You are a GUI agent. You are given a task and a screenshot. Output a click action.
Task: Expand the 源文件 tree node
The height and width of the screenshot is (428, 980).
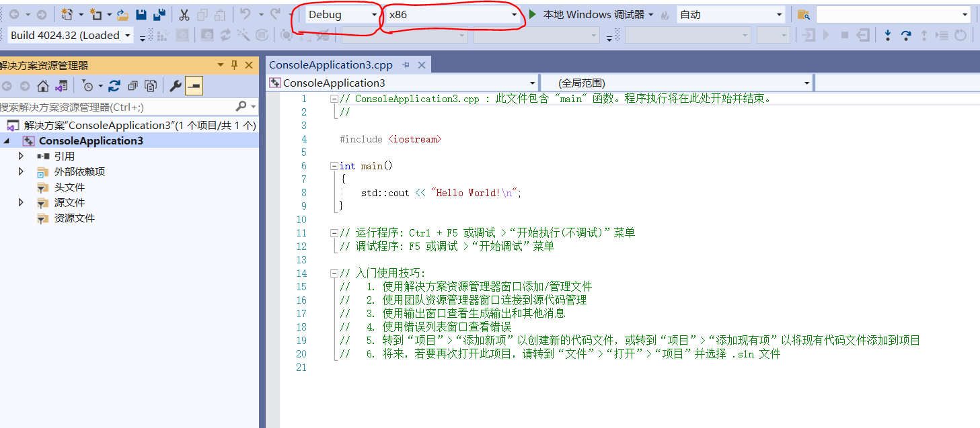[x=20, y=202]
